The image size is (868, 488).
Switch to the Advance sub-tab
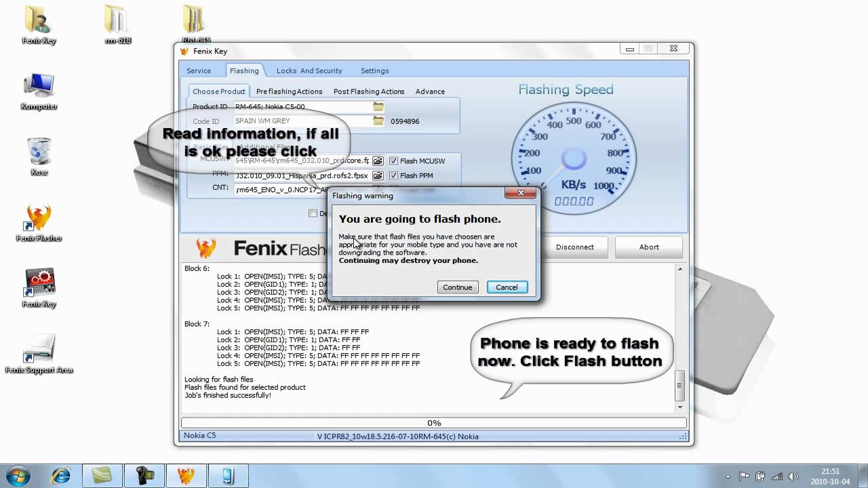[x=430, y=91]
